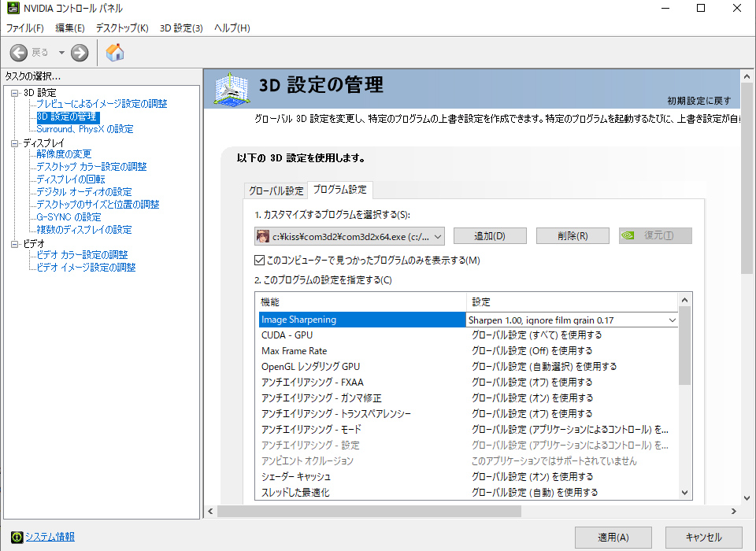Screen dimensions: 756x551
Task: Click the 削除(R) button
Action: click(573, 235)
